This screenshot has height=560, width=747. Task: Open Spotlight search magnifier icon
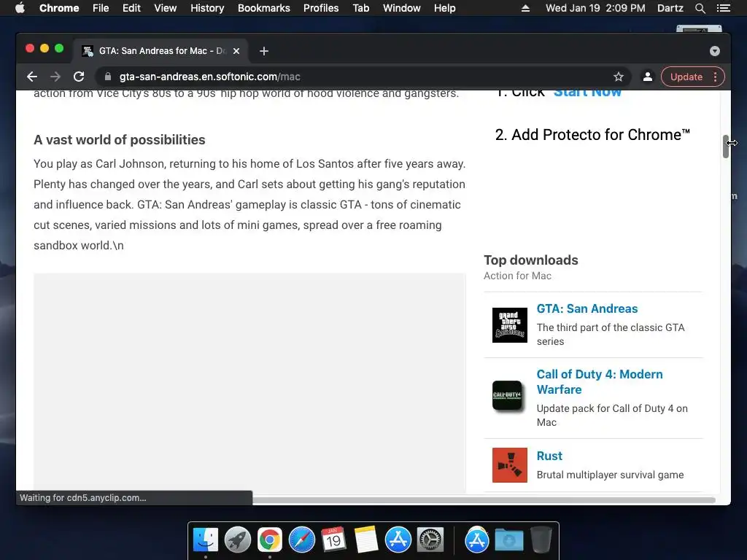700,8
